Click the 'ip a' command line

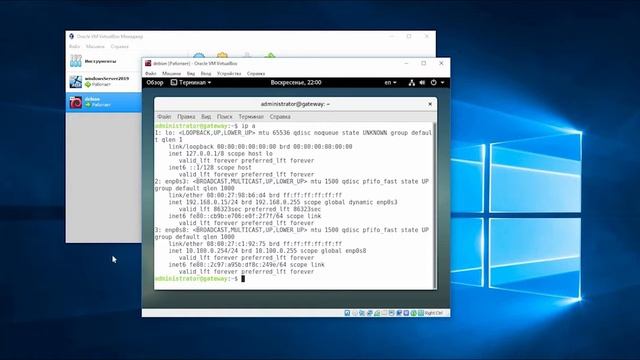pyautogui.click(x=205, y=126)
